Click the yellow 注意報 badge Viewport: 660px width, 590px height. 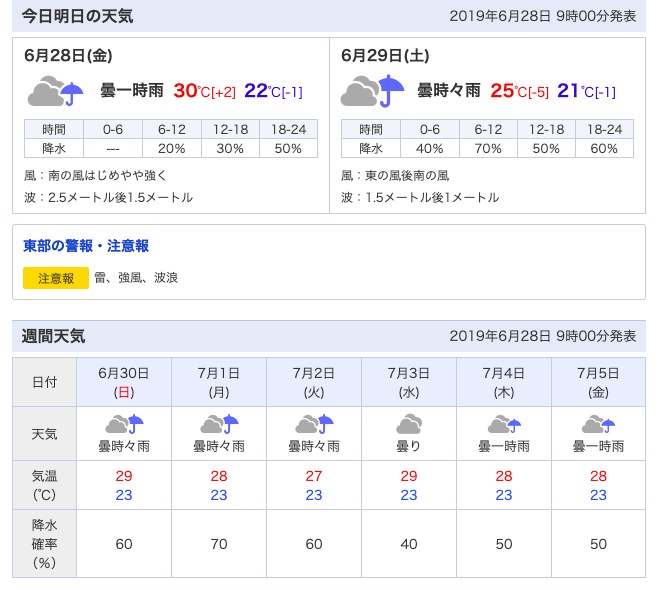pyautogui.click(x=56, y=278)
